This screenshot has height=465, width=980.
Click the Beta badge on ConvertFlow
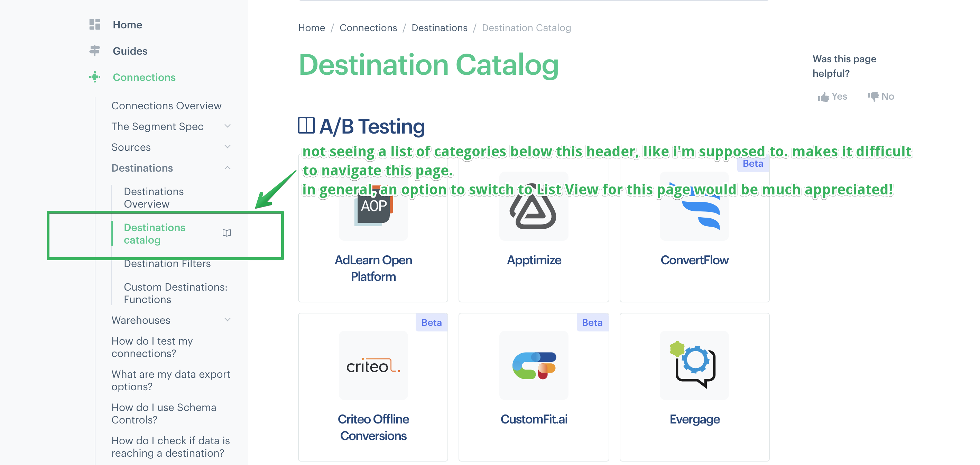click(x=752, y=164)
